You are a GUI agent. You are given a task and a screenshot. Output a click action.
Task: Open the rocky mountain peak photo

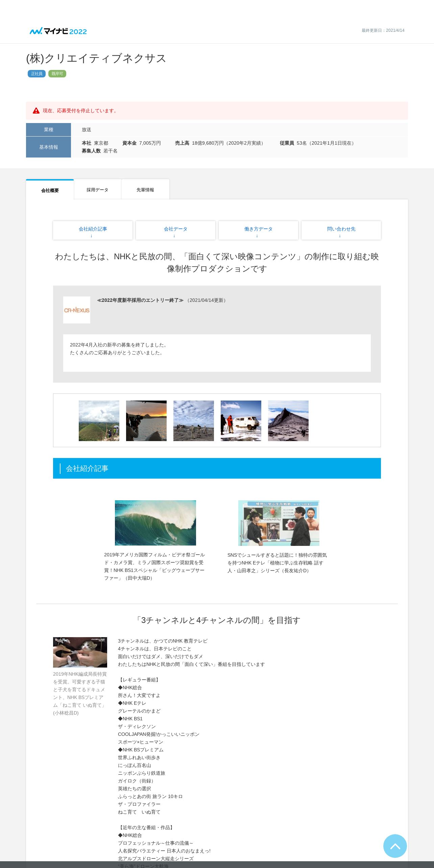(x=288, y=421)
